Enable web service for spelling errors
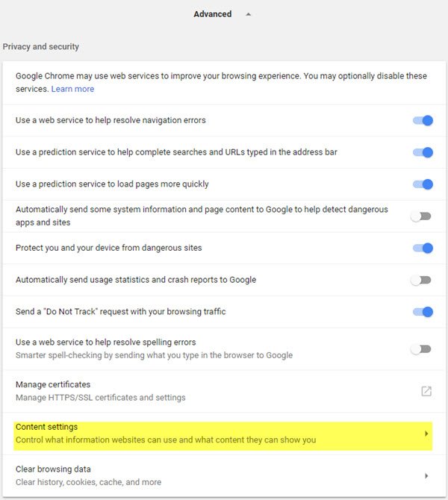Image resolution: width=448 pixels, height=500 pixels. tap(422, 349)
